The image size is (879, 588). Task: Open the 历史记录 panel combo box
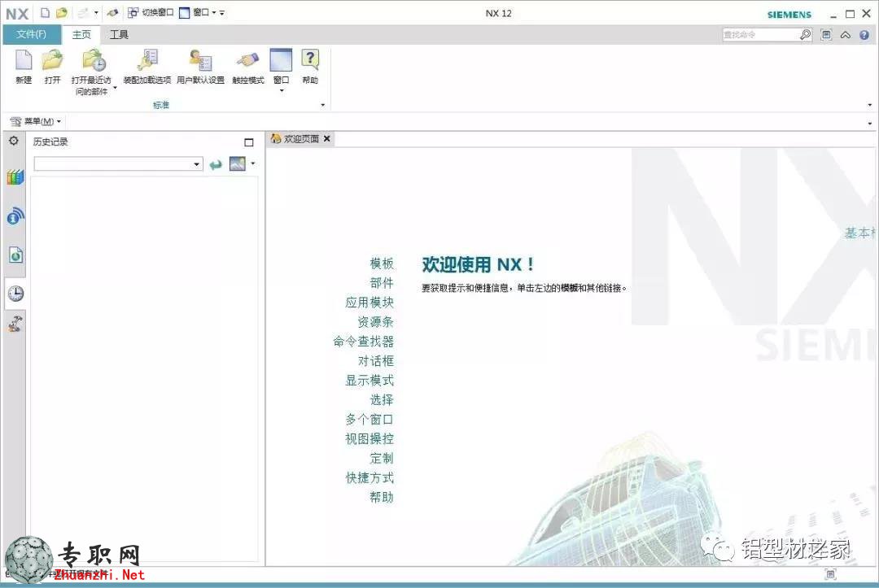(118, 164)
